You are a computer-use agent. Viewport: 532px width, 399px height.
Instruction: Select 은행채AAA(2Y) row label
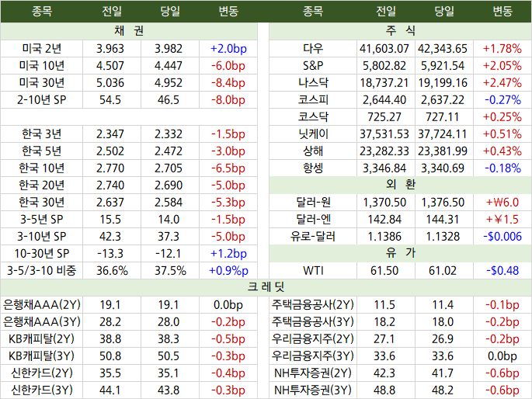[x=41, y=305]
